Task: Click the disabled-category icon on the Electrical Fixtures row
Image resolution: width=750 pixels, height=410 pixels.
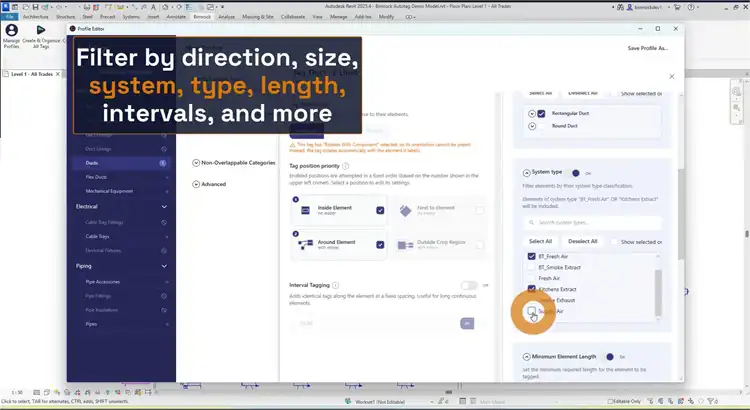Action: point(164,251)
